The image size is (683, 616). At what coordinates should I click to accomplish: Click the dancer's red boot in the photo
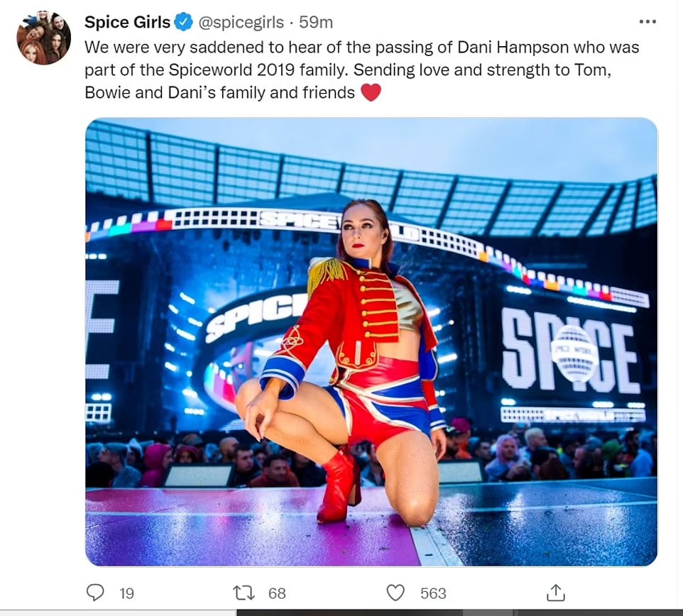tap(338, 484)
